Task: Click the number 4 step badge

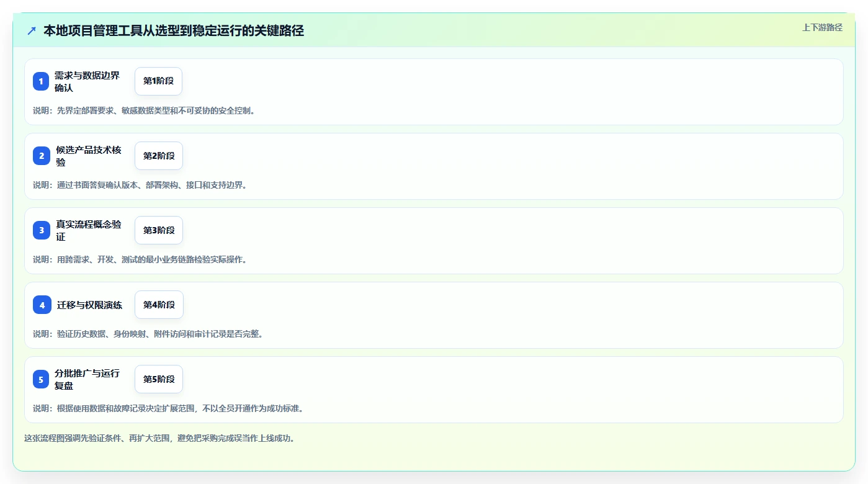Action: [x=42, y=305]
